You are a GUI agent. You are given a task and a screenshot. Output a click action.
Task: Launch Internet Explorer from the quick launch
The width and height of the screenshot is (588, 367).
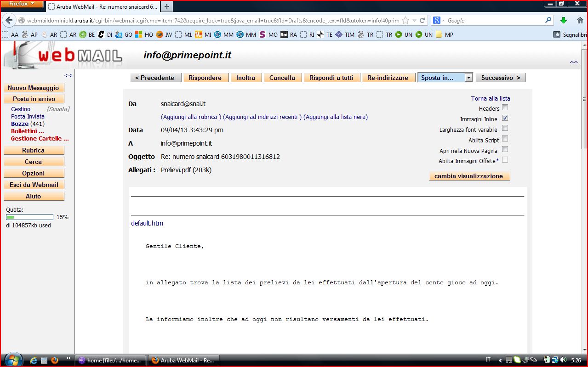point(33,360)
